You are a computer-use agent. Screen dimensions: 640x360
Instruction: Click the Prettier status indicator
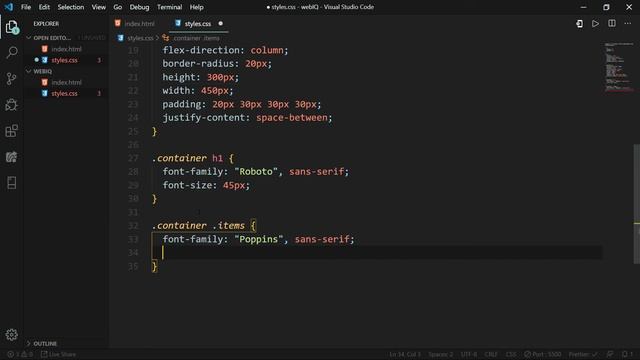(583, 354)
